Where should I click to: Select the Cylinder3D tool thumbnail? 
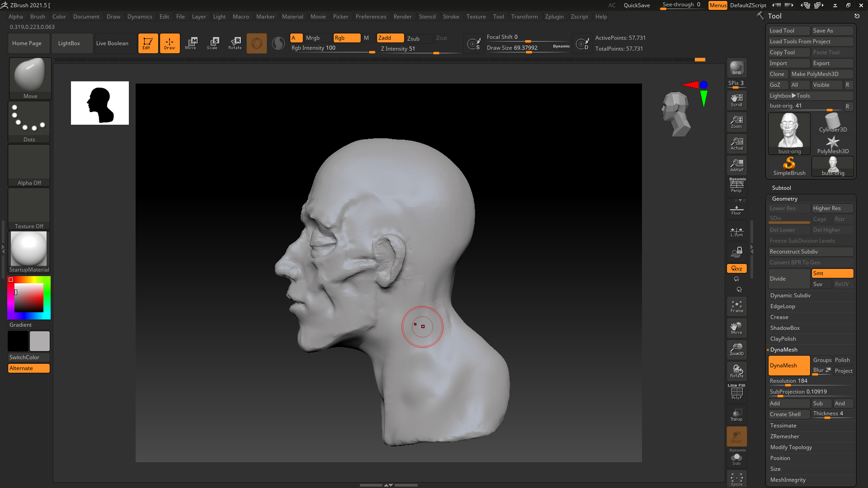point(832,123)
